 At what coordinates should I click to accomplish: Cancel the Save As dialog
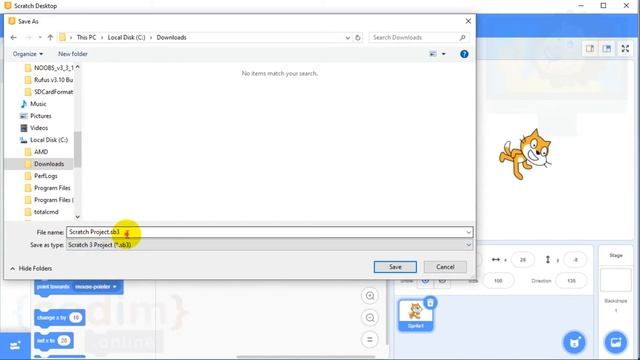(445, 267)
